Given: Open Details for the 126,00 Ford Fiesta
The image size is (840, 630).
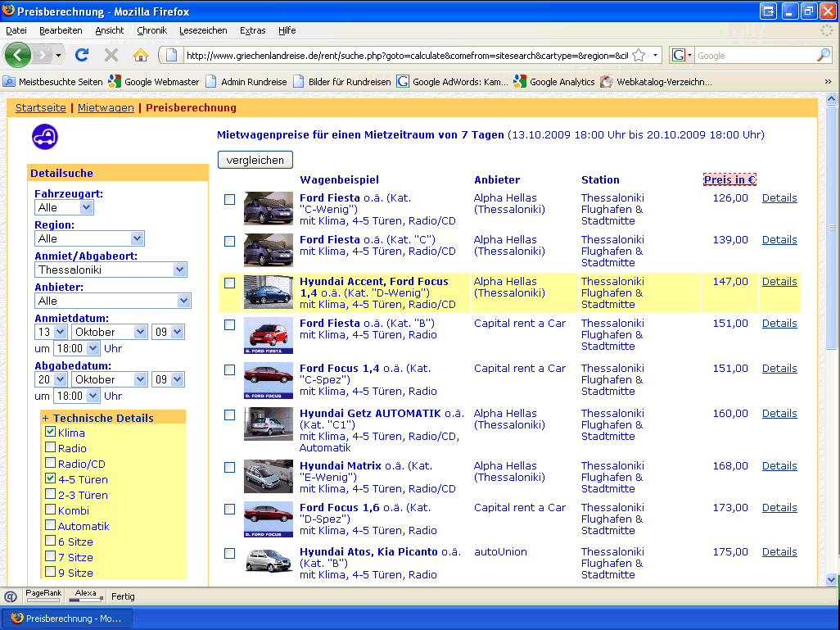Looking at the screenshot, I should [x=779, y=197].
